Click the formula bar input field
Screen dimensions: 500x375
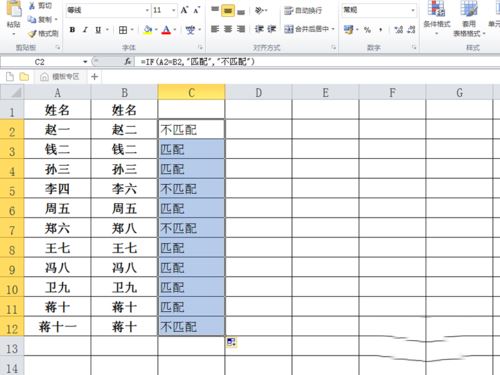[x=317, y=62]
